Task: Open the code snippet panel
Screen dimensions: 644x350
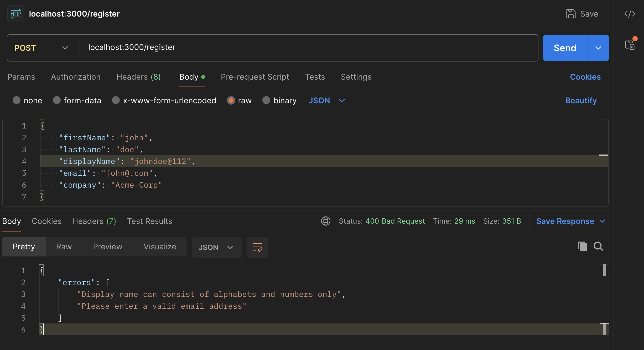Action: coord(630,14)
